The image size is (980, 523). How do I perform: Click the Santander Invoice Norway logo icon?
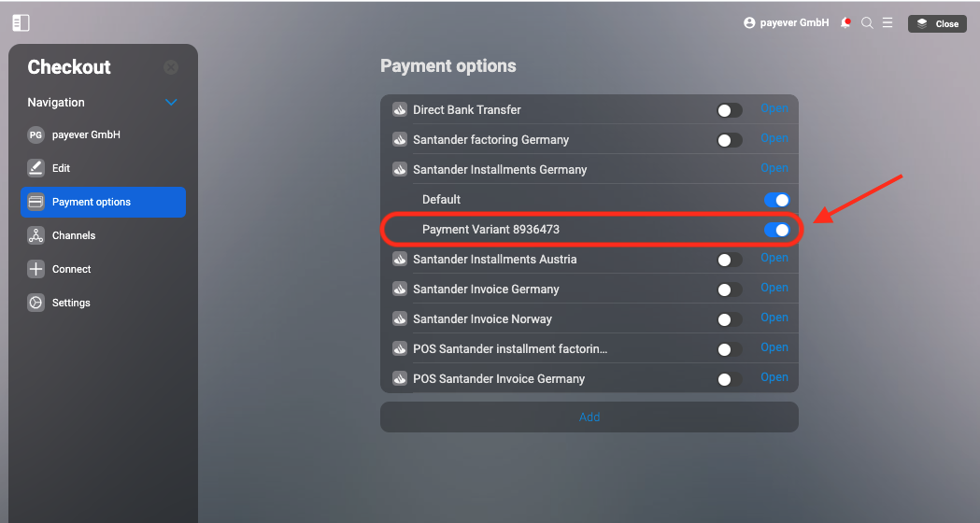point(400,318)
